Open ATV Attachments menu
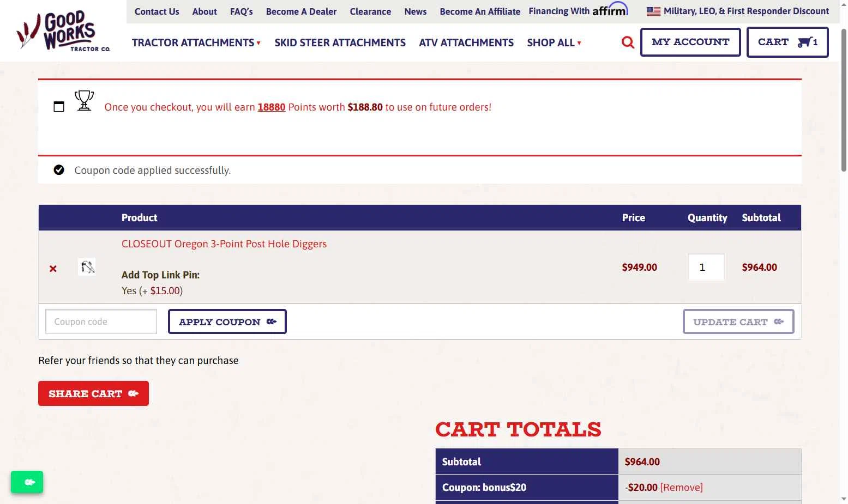848x504 pixels. tap(466, 42)
